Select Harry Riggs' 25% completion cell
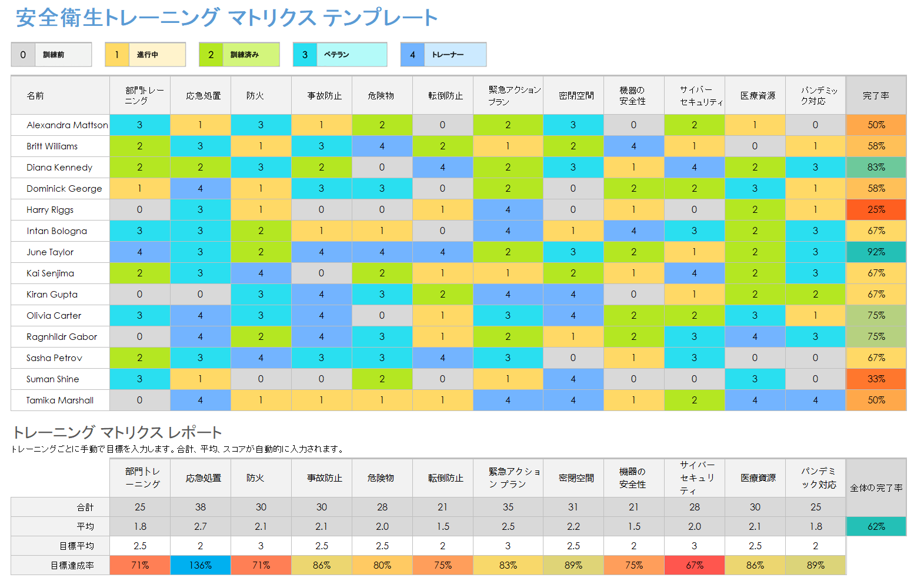924x581 pixels. 876,209
